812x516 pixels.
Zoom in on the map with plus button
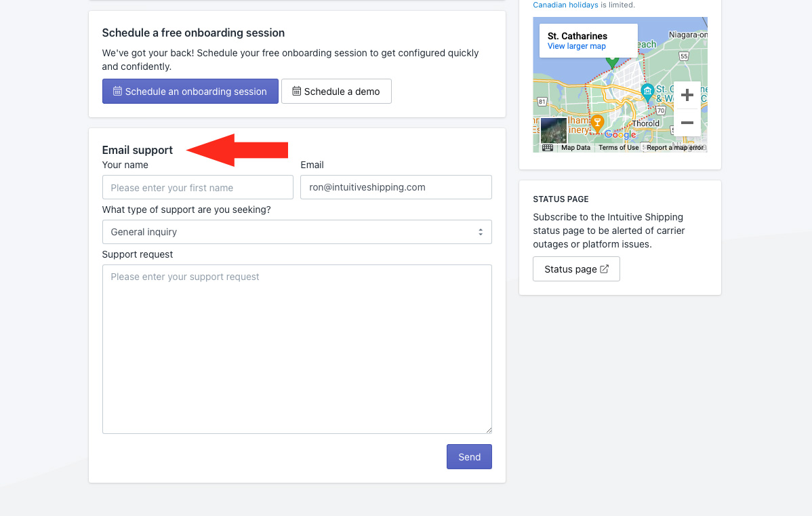point(687,96)
